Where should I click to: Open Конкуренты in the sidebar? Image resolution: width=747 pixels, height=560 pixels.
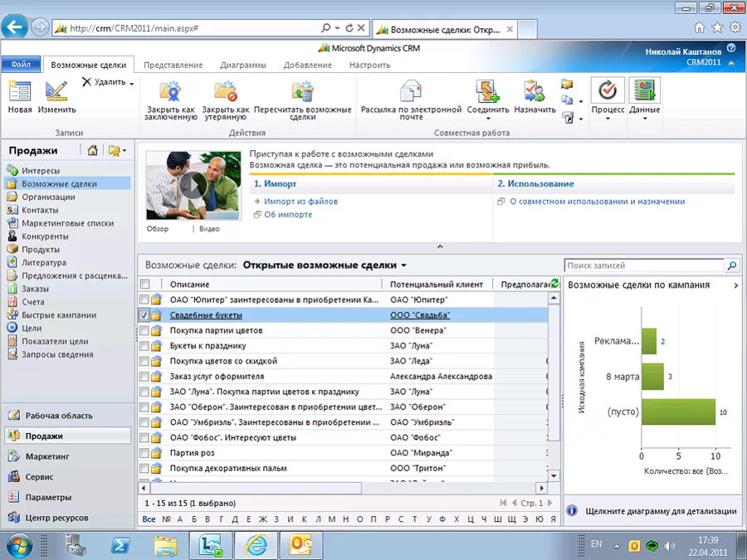click(45, 236)
